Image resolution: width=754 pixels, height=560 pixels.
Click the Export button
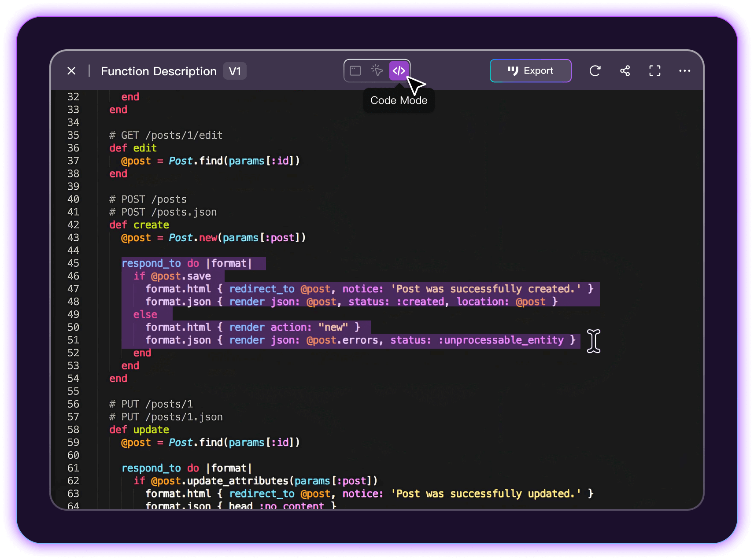[530, 71]
